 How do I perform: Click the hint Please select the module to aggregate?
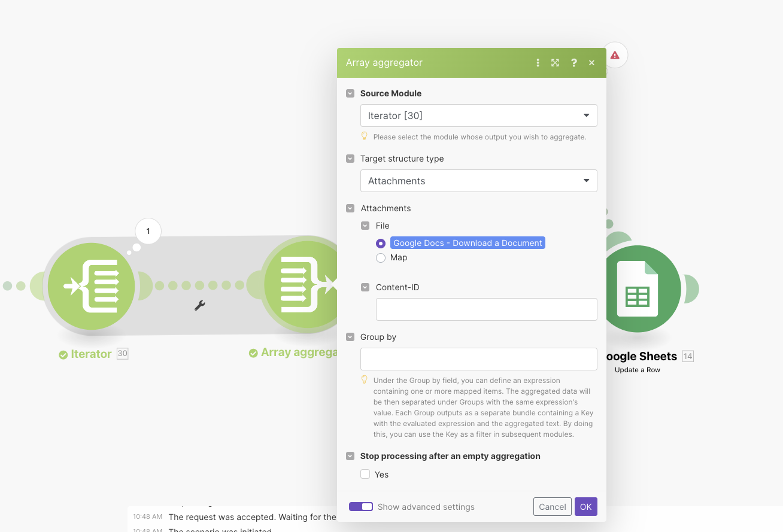click(479, 137)
